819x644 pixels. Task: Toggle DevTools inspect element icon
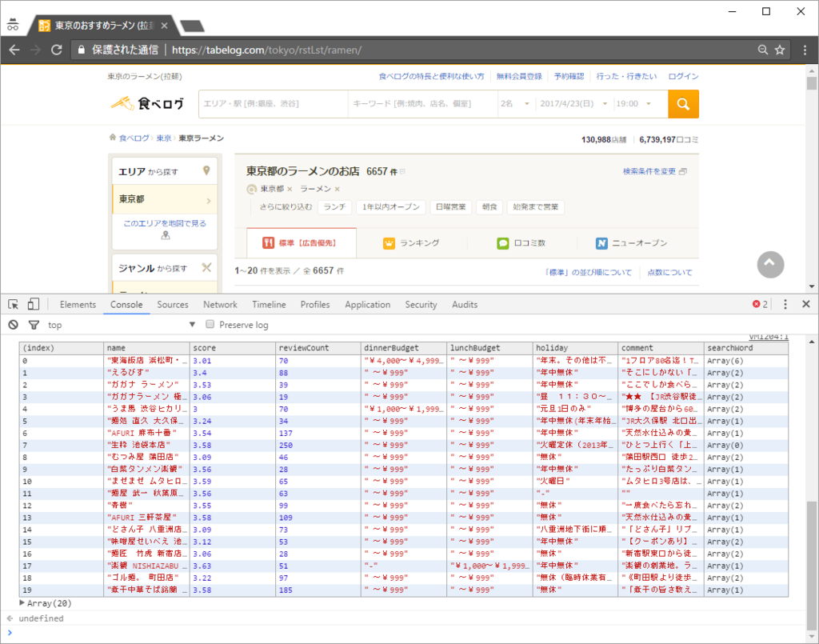[x=14, y=304]
